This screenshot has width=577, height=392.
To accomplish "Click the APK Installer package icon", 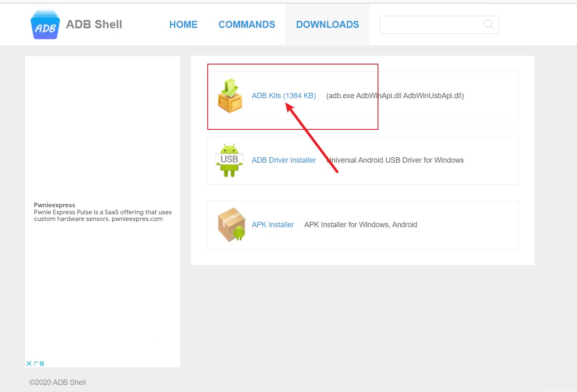I will (231, 225).
